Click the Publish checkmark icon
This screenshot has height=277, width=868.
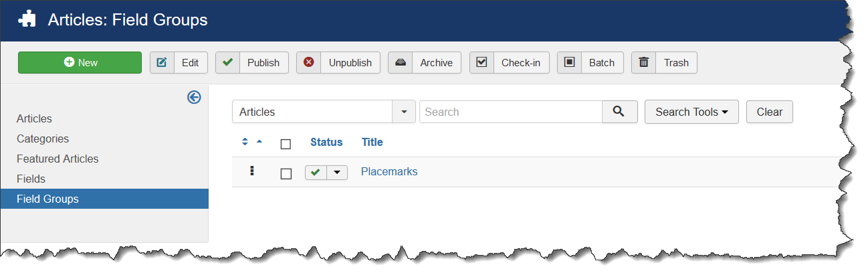tap(227, 63)
